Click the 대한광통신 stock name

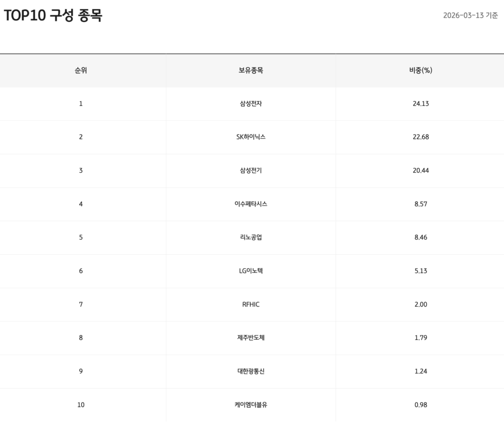point(251,371)
